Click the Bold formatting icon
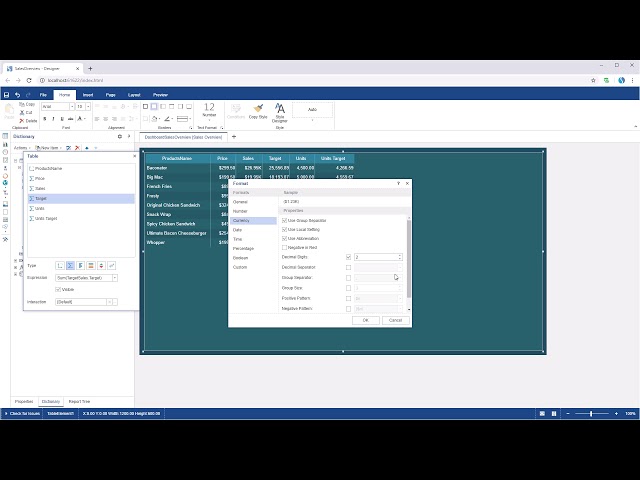This screenshot has width=640, height=480. click(x=46, y=118)
